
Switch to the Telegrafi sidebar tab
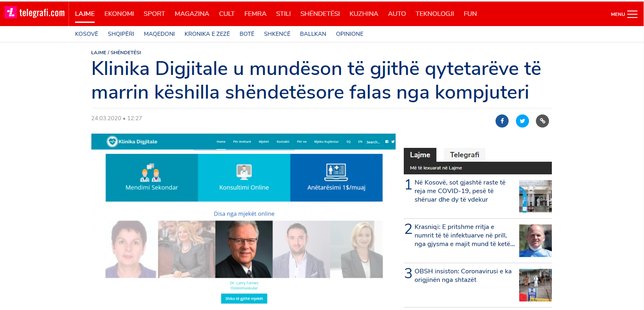(465, 155)
